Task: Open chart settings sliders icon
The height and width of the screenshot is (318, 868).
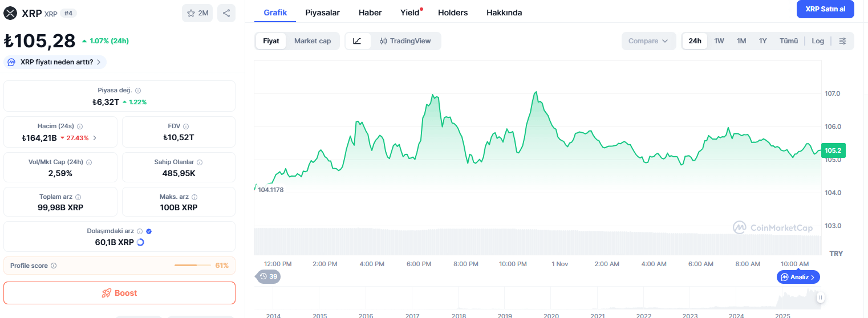Action: click(x=842, y=41)
